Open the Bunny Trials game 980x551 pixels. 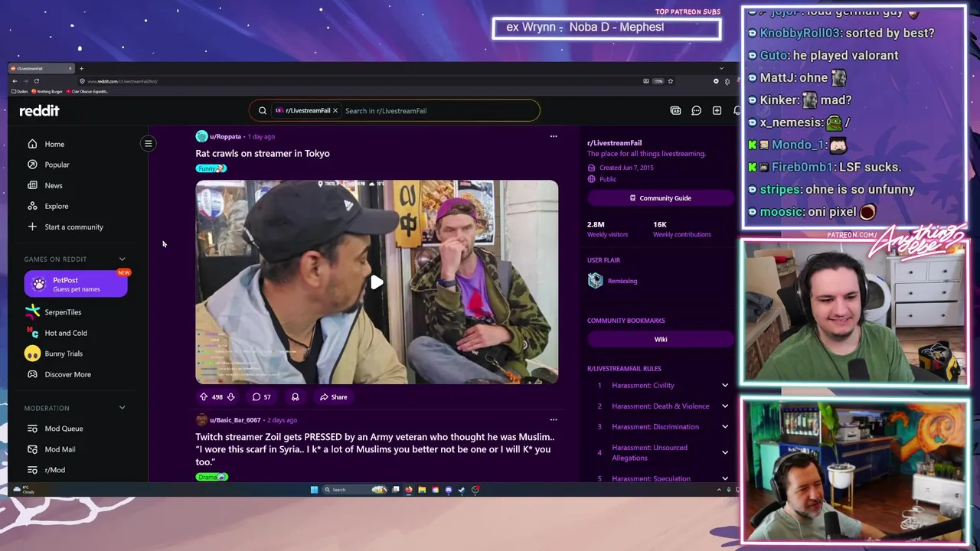(x=64, y=354)
